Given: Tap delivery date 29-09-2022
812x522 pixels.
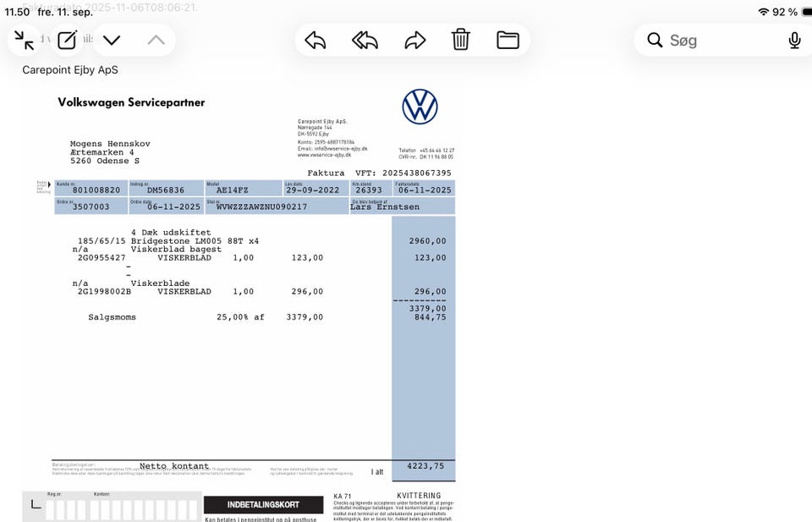Looking at the screenshot, I should coord(313,190).
